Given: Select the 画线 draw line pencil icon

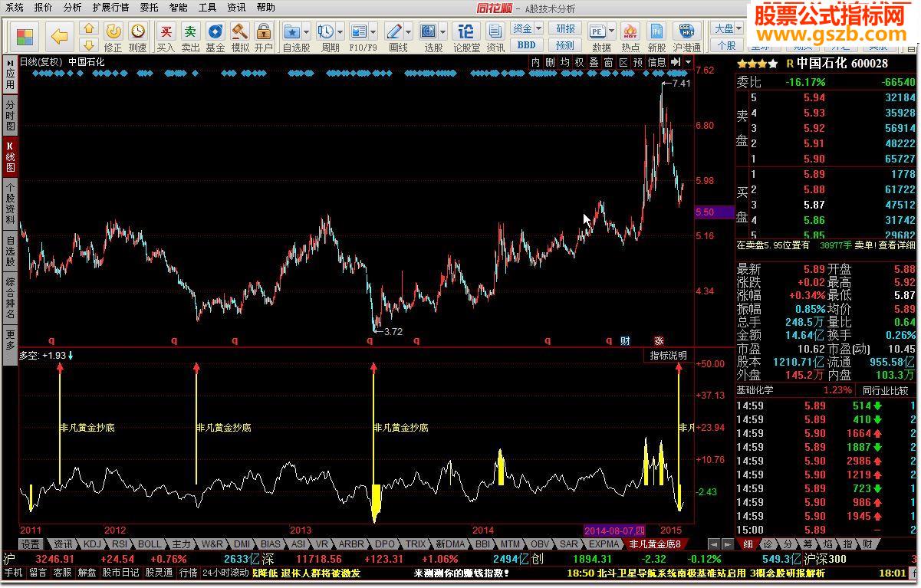Looking at the screenshot, I should 394,31.
